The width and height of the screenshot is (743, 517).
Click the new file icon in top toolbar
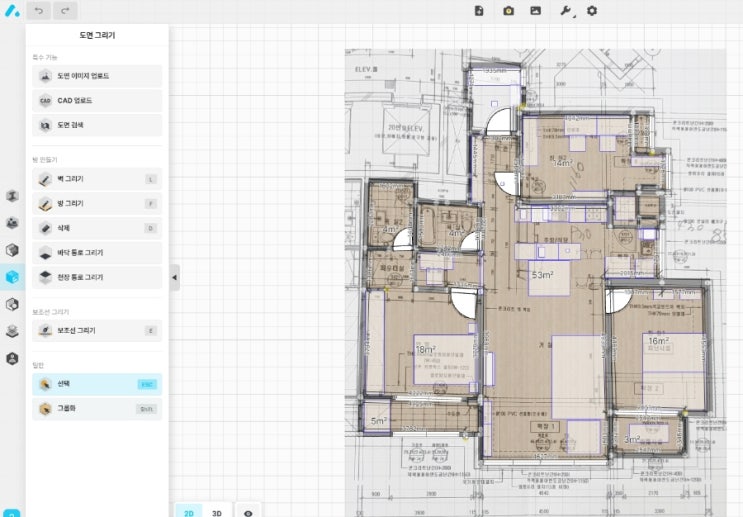(479, 11)
